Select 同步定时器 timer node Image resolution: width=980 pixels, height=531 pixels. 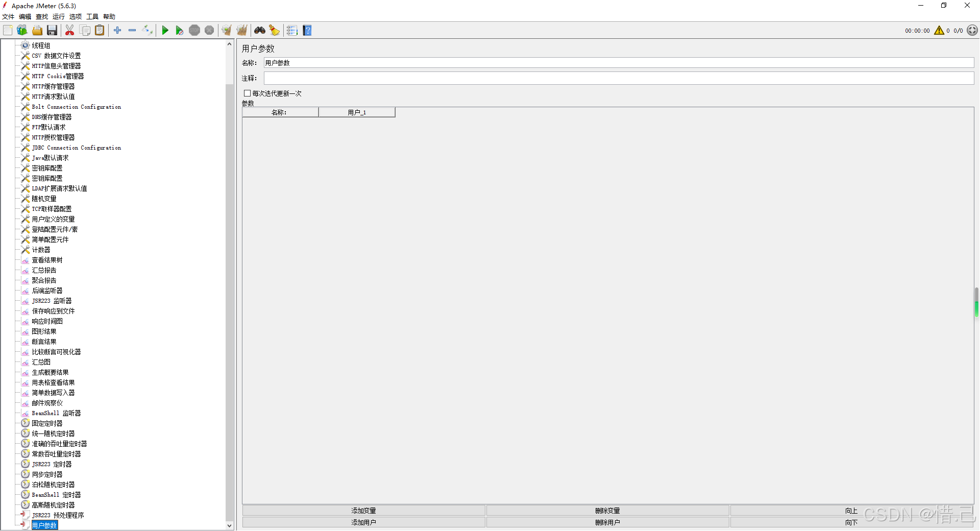click(47, 474)
